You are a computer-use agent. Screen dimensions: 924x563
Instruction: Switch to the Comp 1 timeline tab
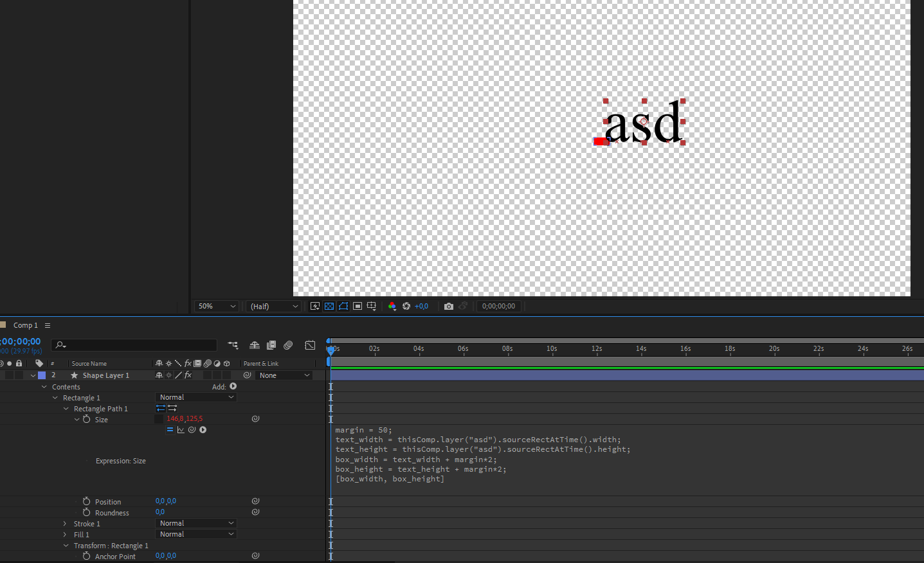pyautogui.click(x=25, y=325)
